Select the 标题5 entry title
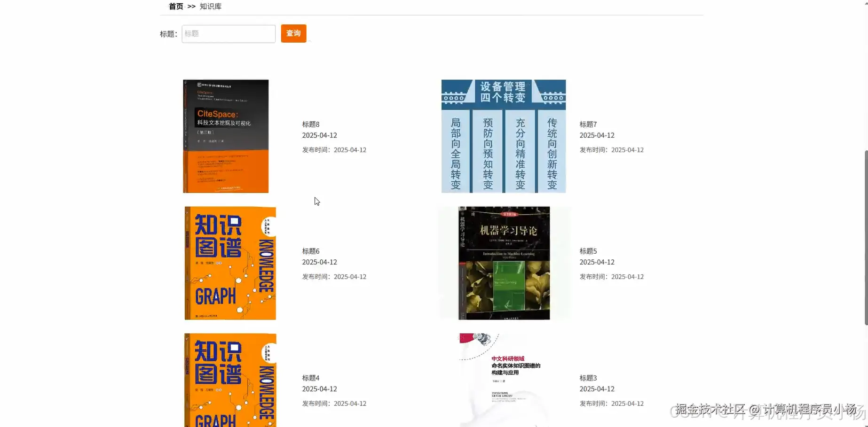 [x=588, y=251]
